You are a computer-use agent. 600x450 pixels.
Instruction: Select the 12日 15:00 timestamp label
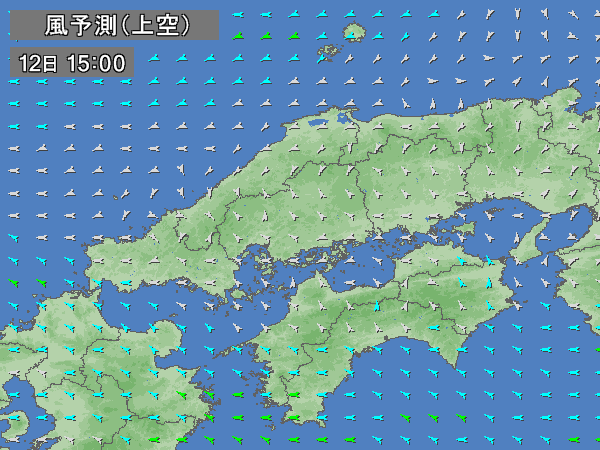72,62
